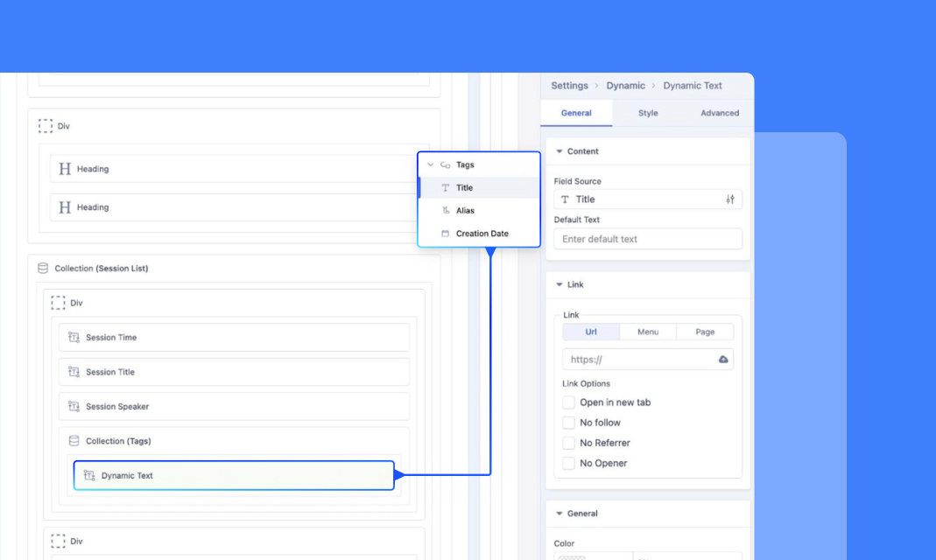The height and width of the screenshot is (560, 936).
Task: Enable the Open in new tab checkbox
Action: pos(569,402)
